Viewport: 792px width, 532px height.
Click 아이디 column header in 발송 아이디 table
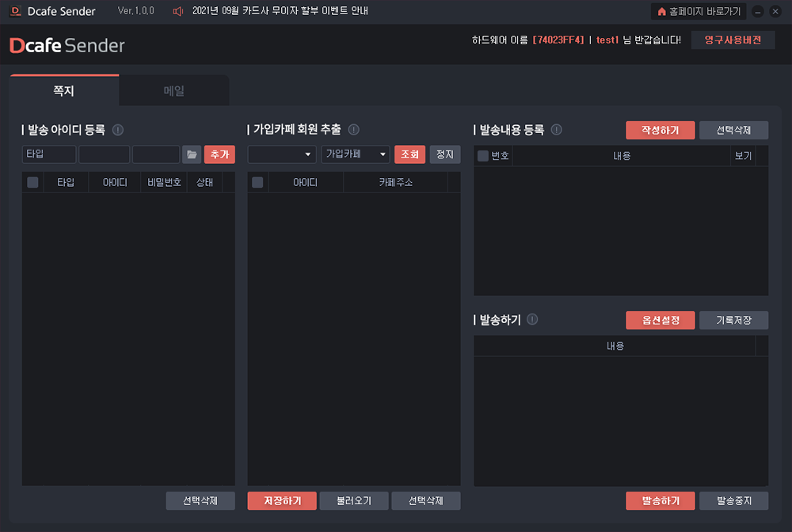115,182
